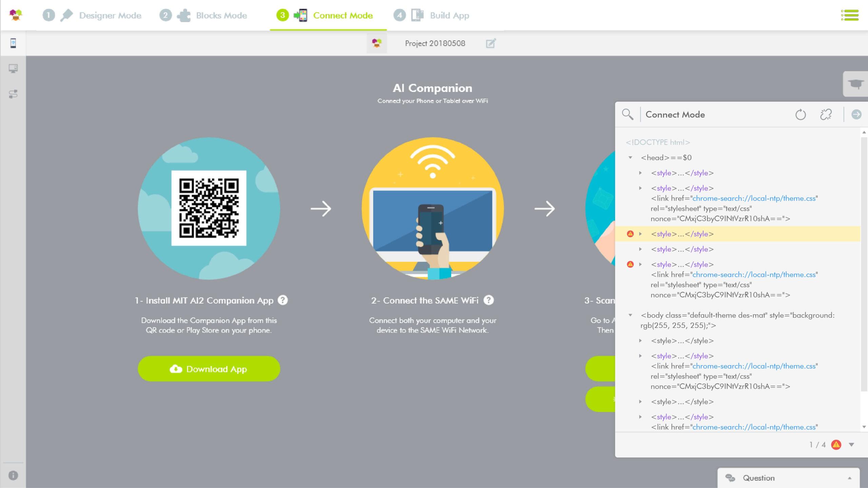Click the info icon at bottom left
The width and height of the screenshot is (868, 488).
pos(13,475)
